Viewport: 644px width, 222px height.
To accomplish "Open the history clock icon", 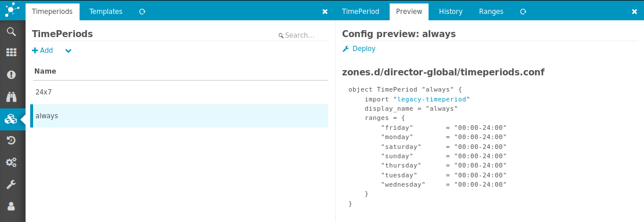I will click(11, 141).
